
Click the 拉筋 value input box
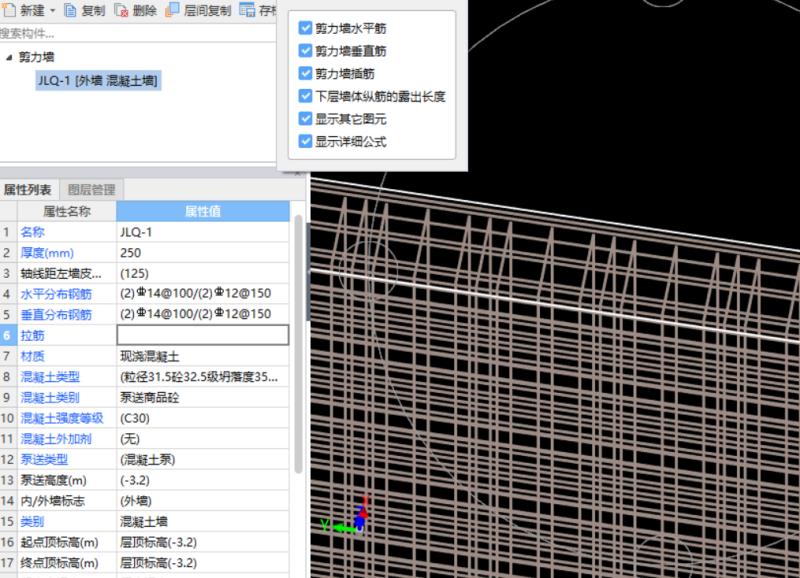pos(203,335)
